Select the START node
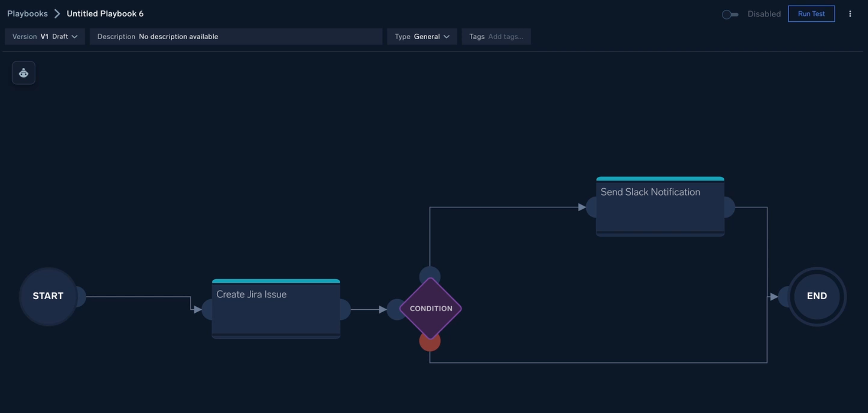 [x=48, y=296]
